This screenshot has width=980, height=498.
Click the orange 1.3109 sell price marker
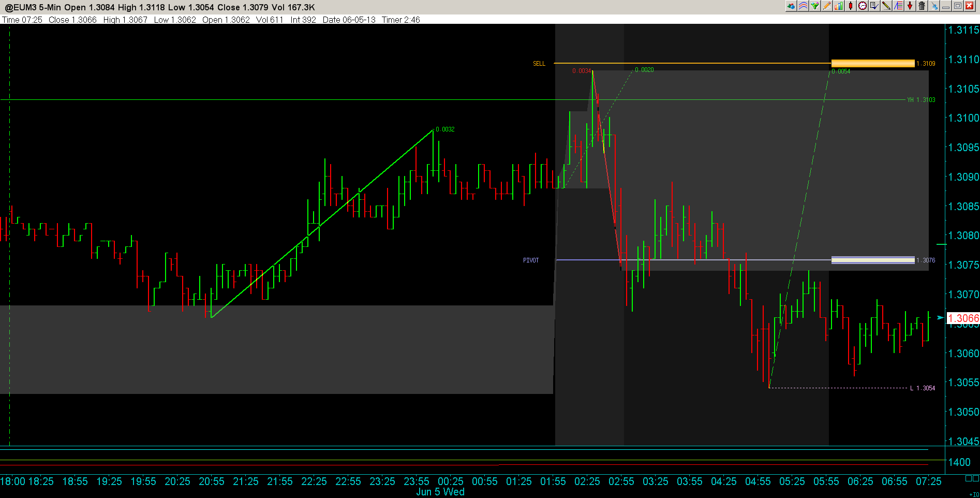(x=873, y=64)
